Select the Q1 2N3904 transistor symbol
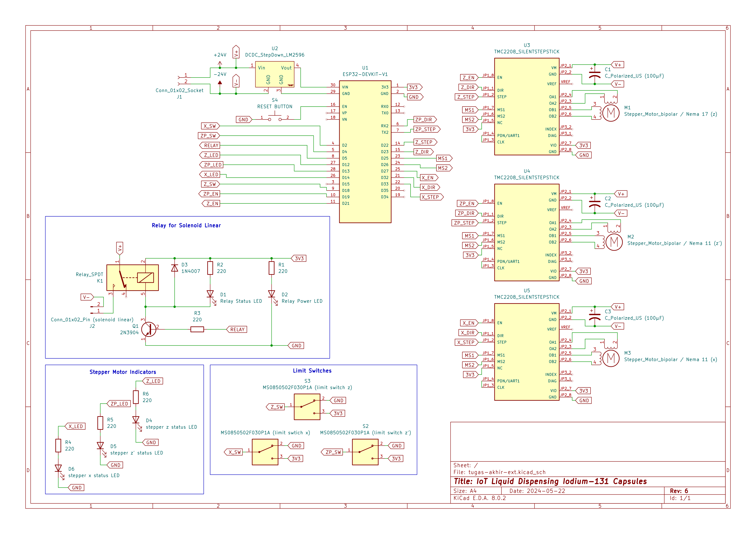 (148, 329)
